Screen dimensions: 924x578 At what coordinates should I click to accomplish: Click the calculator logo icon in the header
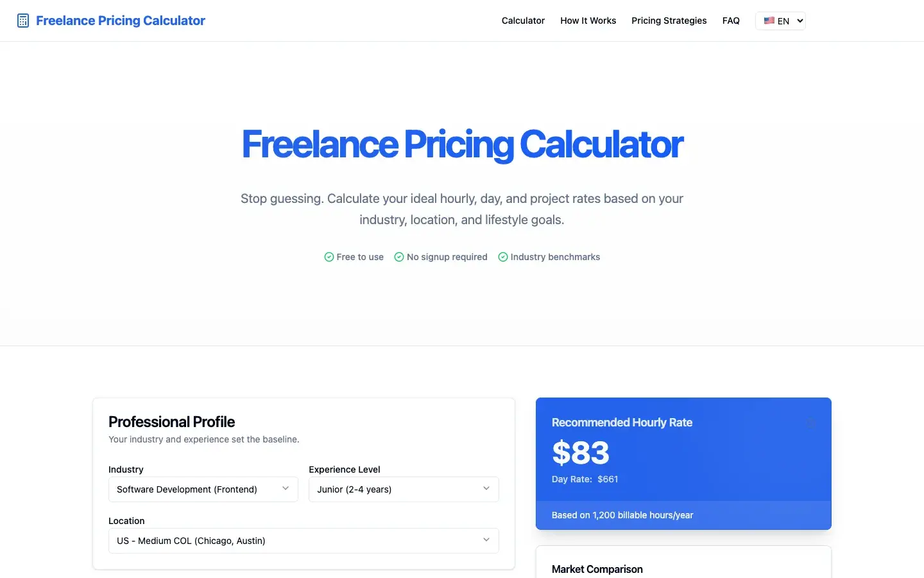(22, 20)
